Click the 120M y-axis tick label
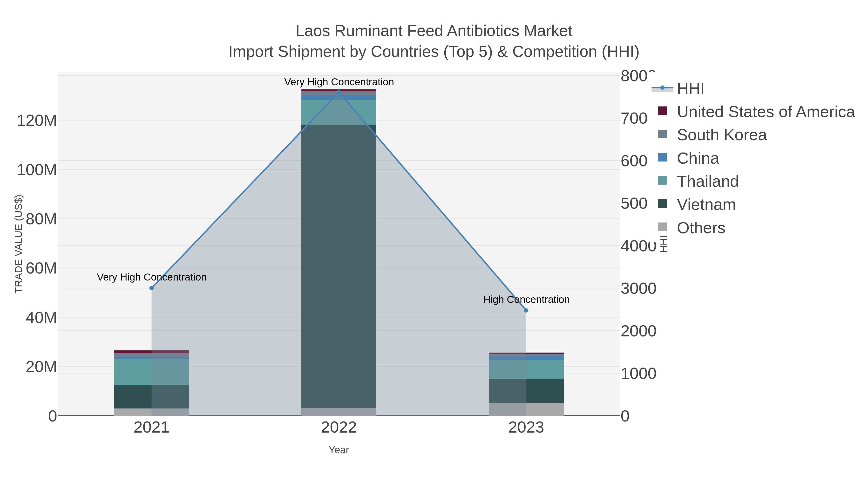This screenshot has width=868, height=488. pos(37,120)
